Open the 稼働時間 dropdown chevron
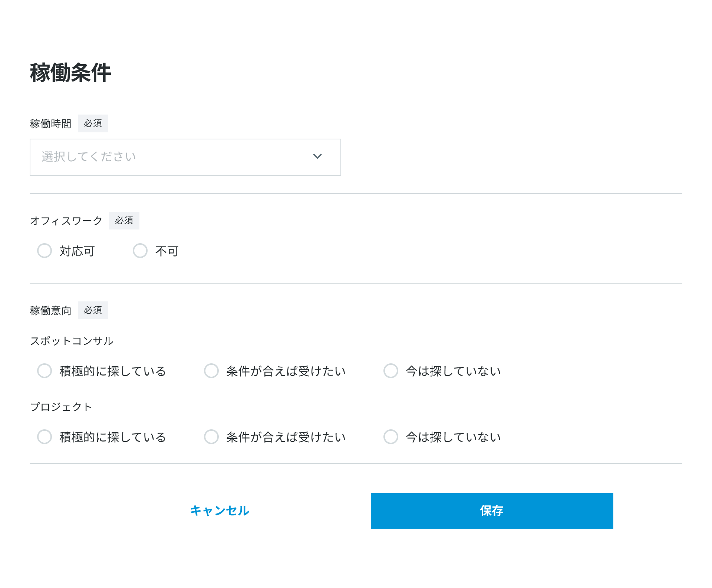The width and height of the screenshot is (712, 588). point(317,156)
